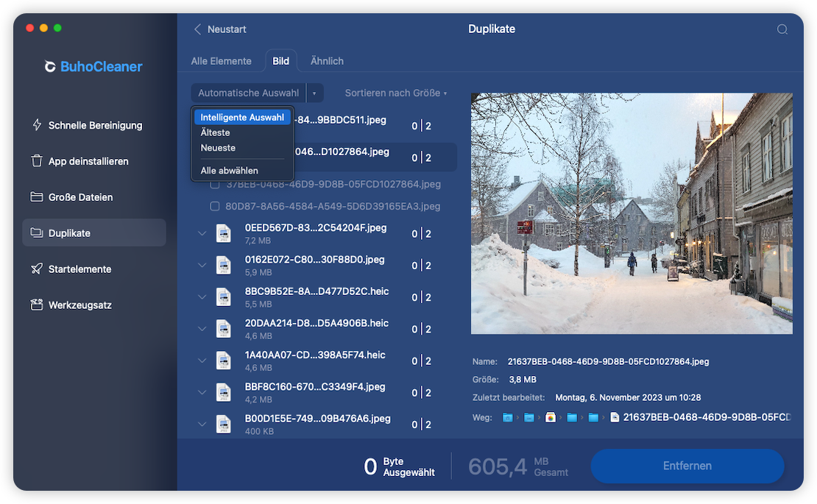This screenshot has height=504, width=817.
Task: Expand the 0162E072-C80...30F88D0.jpeg group
Action: [202, 265]
